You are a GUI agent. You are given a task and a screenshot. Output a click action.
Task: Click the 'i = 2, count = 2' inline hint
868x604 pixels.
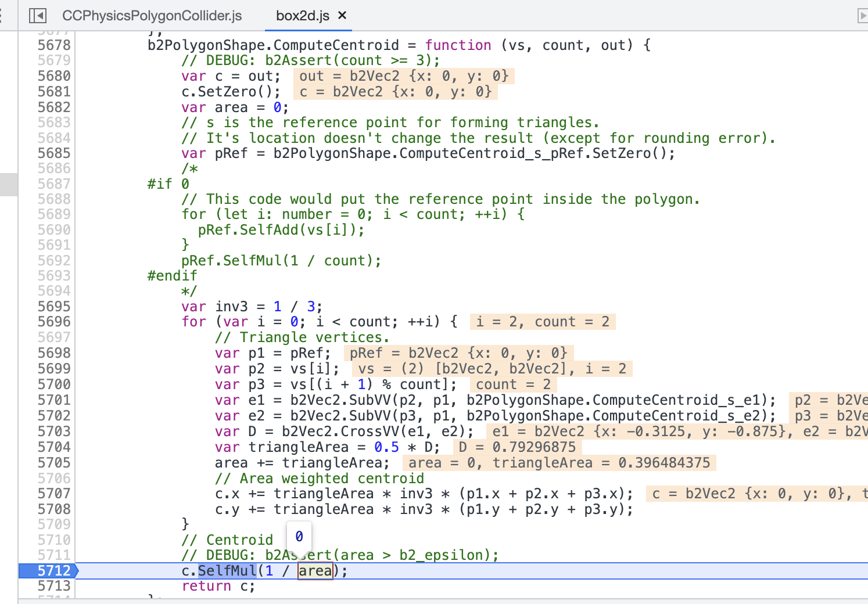tap(543, 322)
